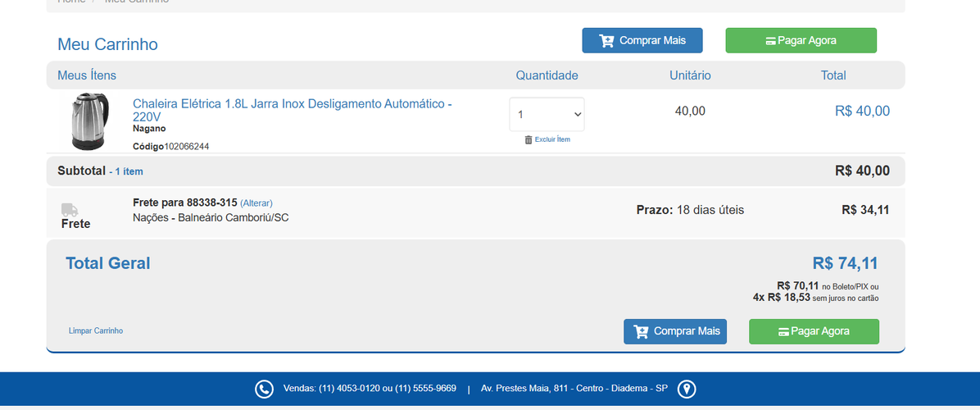Click the brand name Nagano
980x410 pixels.
(149, 128)
